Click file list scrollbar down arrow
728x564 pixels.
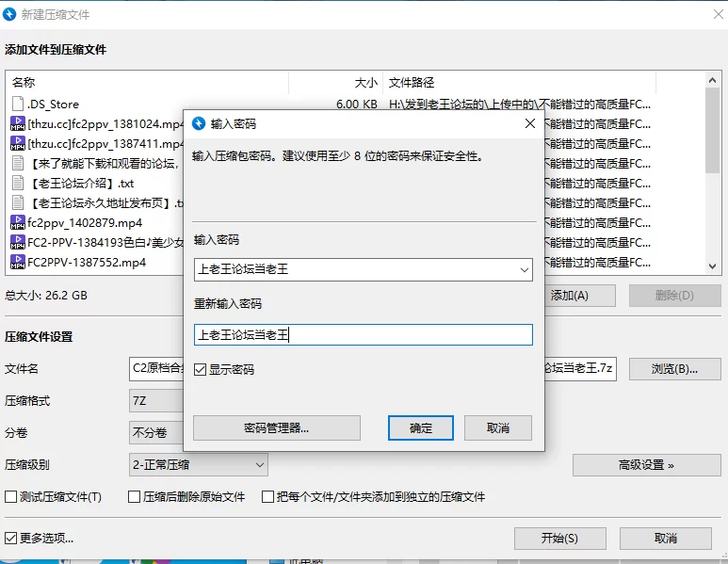click(712, 266)
